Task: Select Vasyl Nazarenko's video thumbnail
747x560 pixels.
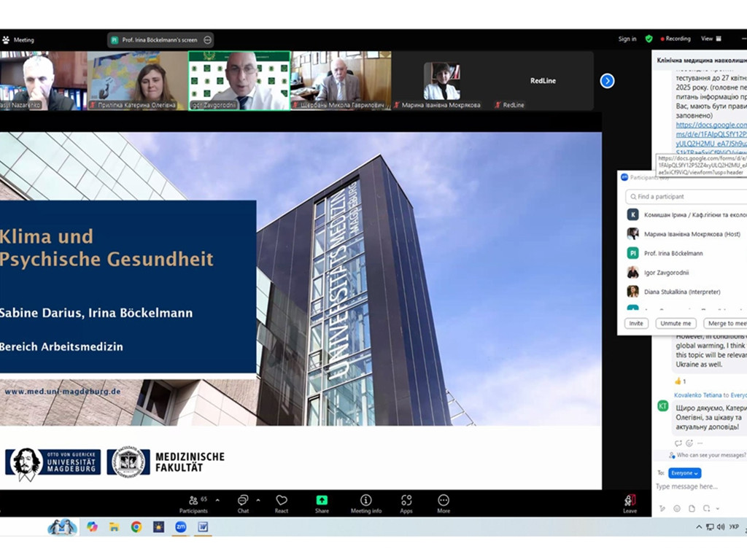Action: [x=43, y=81]
